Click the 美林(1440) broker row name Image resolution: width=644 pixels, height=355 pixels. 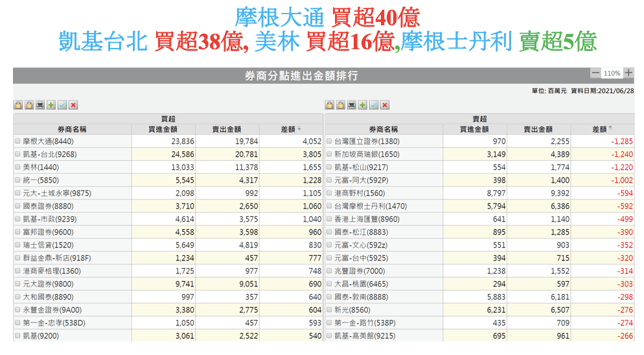pos(40,167)
